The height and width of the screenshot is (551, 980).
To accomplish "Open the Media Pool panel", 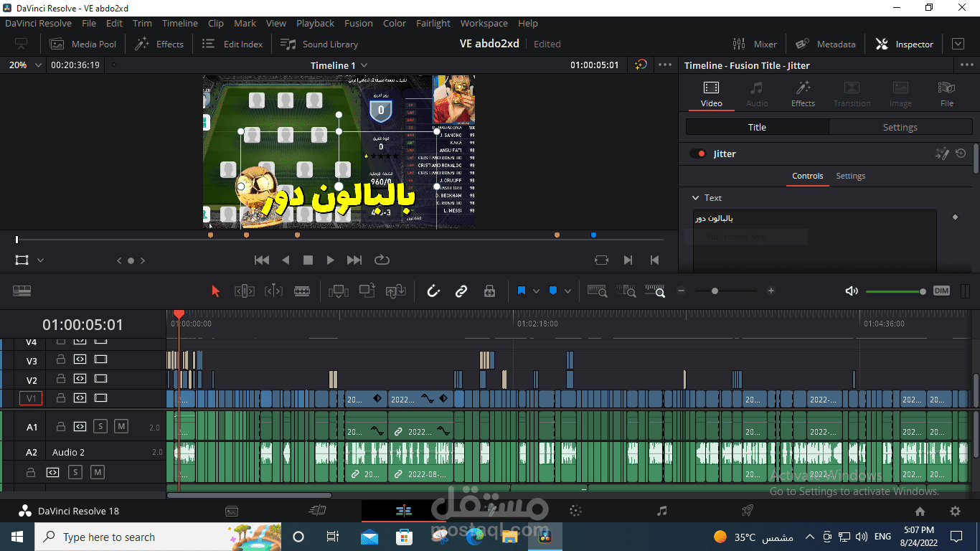I will coord(83,44).
